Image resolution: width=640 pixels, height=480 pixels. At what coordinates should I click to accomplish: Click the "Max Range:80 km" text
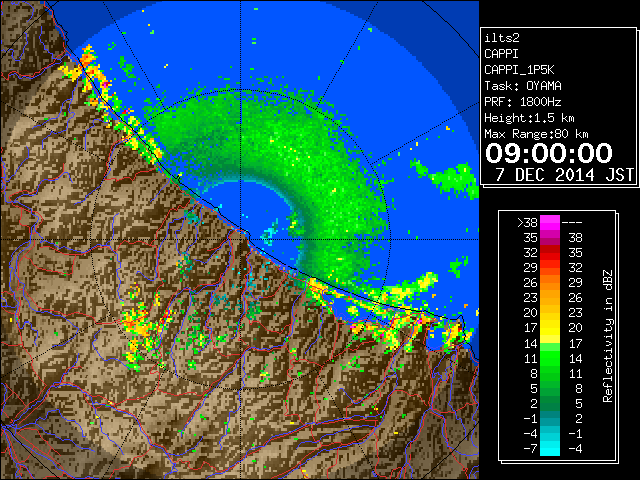[536, 134]
